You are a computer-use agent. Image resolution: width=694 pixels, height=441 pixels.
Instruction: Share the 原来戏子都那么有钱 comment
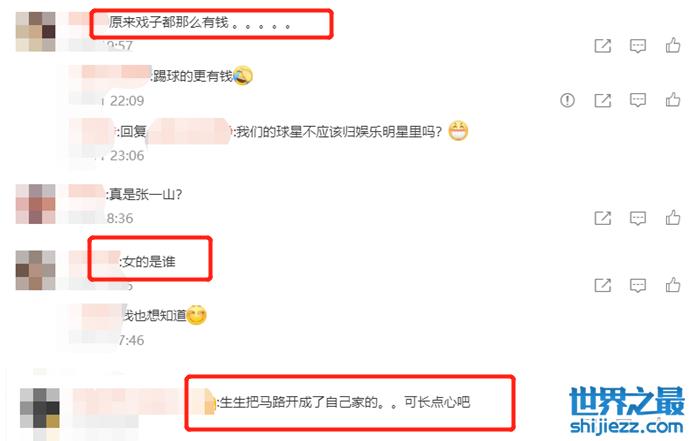(602, 46)
